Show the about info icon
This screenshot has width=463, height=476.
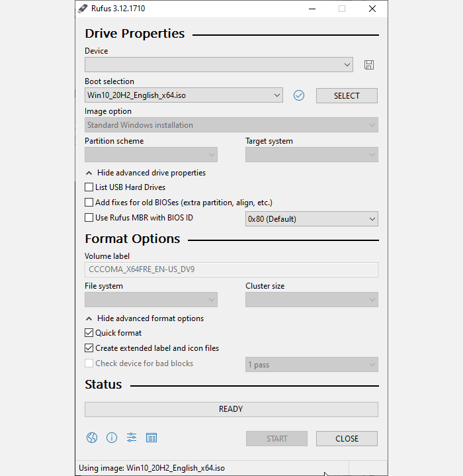(x=112, y=438)
